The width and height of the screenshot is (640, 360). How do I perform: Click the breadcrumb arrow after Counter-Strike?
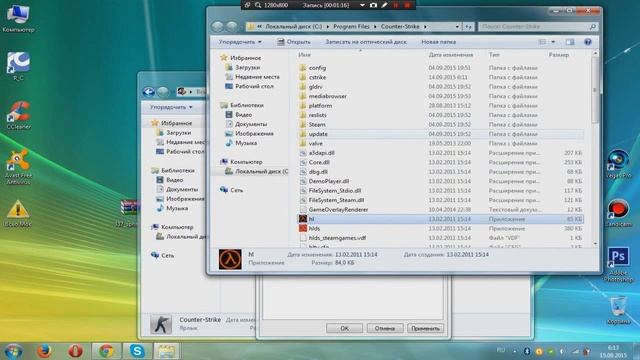(x=425, y=27)
